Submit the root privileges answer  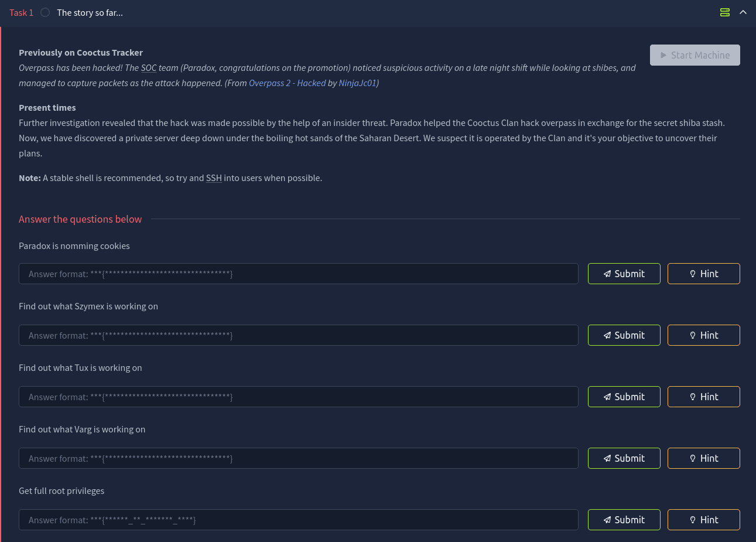(x=624, y=520)
